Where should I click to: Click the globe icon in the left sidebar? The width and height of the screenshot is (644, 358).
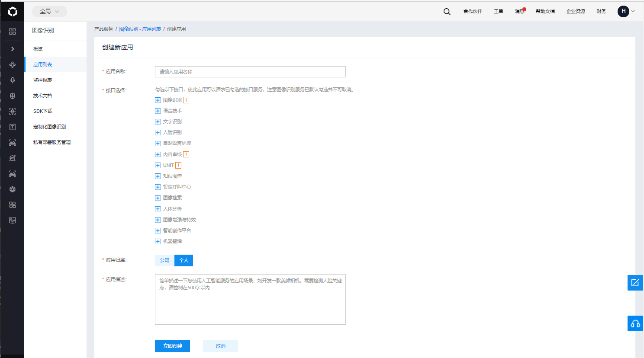(x=12, y=96)
